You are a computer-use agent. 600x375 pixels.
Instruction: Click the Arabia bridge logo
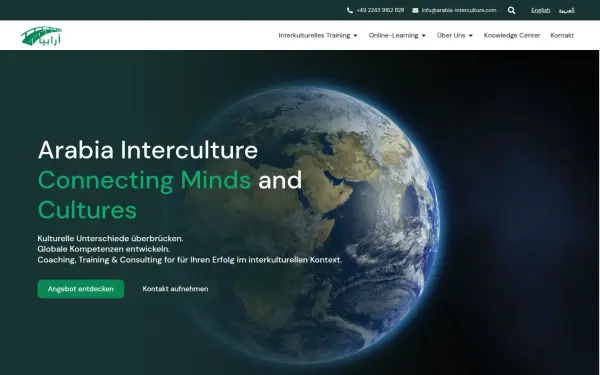click(41, 36)
